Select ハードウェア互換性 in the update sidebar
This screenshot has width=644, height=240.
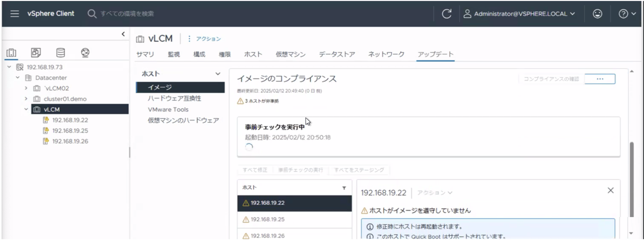click(174, 99)
